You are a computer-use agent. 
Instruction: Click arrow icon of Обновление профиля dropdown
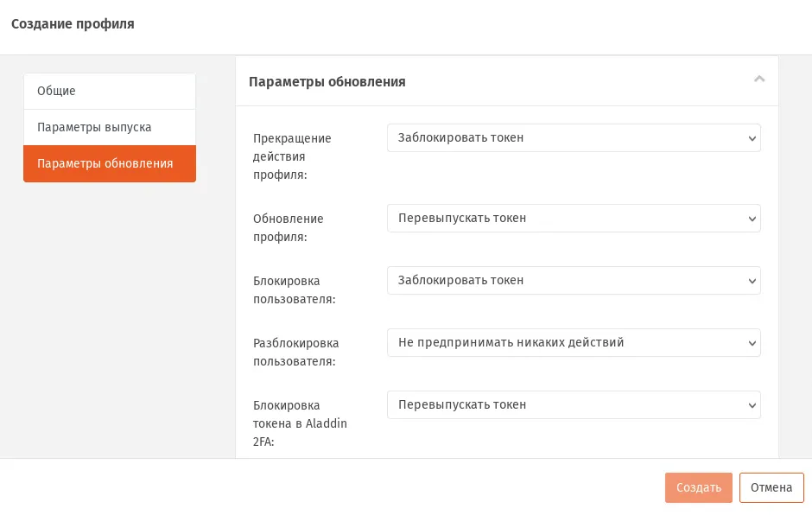click(752, 219)
